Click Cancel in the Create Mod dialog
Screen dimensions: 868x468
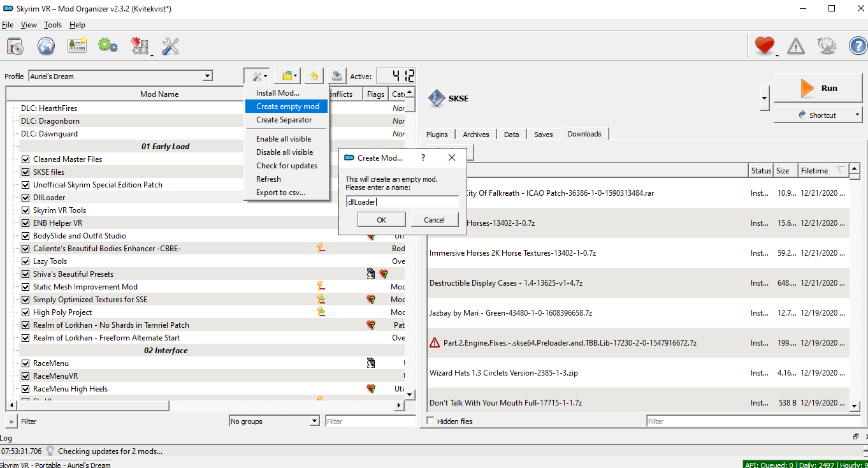(434, 219)
